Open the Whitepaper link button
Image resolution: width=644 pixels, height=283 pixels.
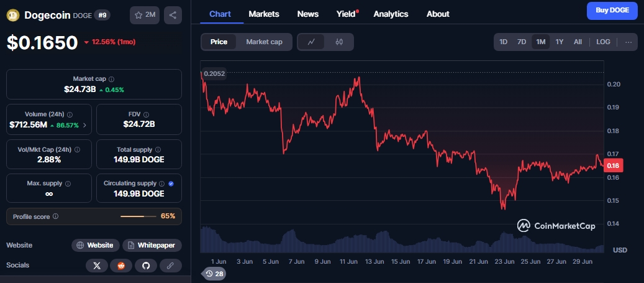coord(152,246)
